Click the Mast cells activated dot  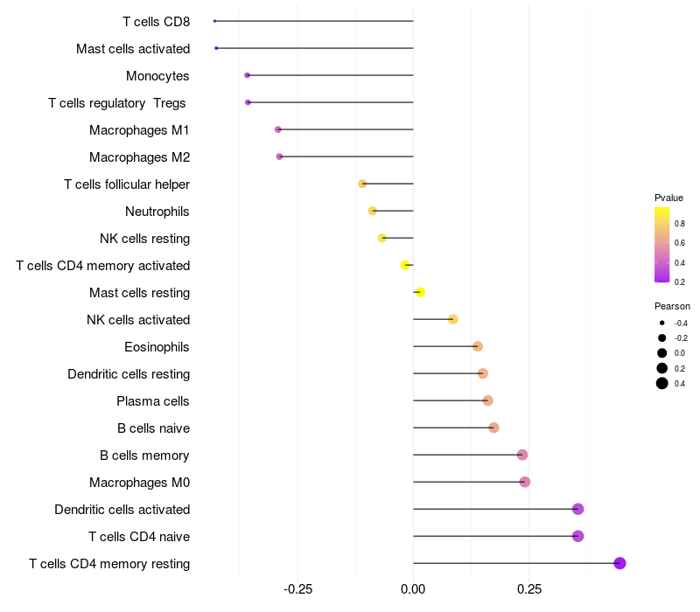click(x=216, y=48)
